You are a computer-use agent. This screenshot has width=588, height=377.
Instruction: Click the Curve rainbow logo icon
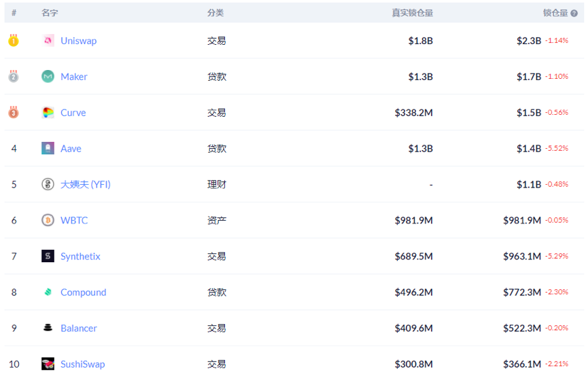tap(48, 113)
